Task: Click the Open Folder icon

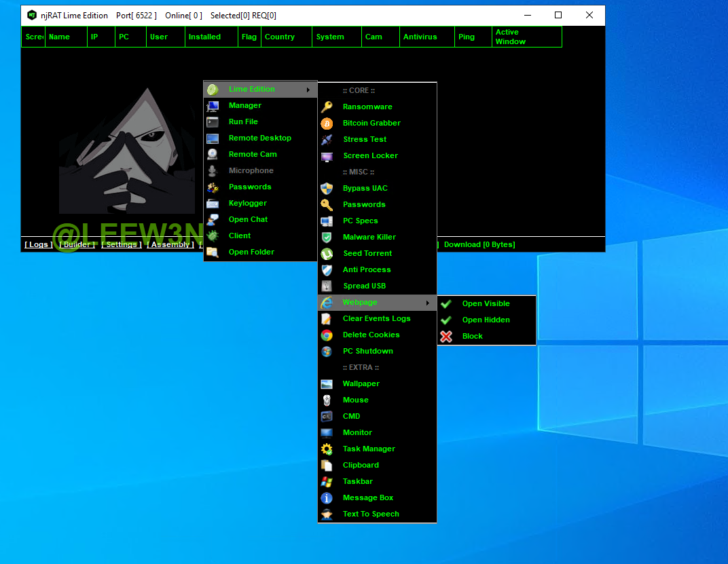Action: click(213, 252)
